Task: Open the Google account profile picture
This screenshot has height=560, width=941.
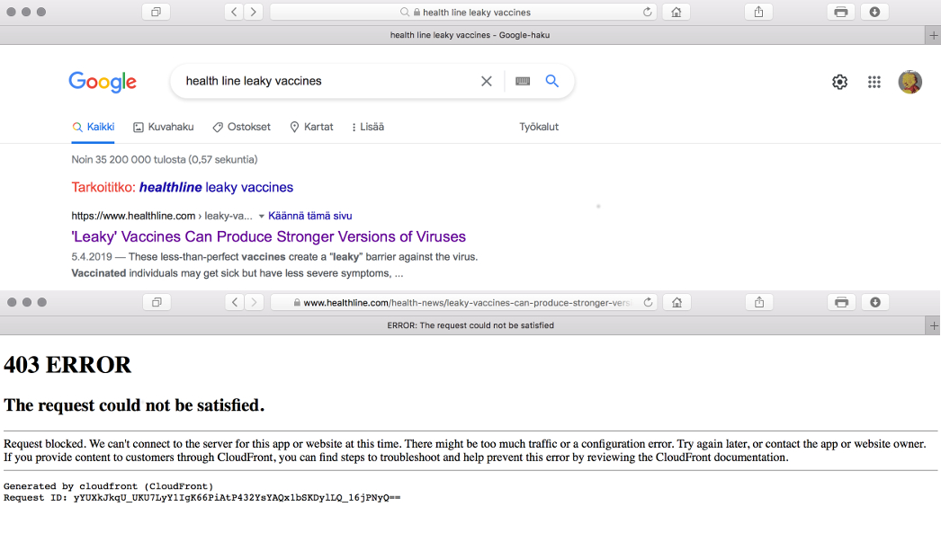Action: tap(910, 82)
